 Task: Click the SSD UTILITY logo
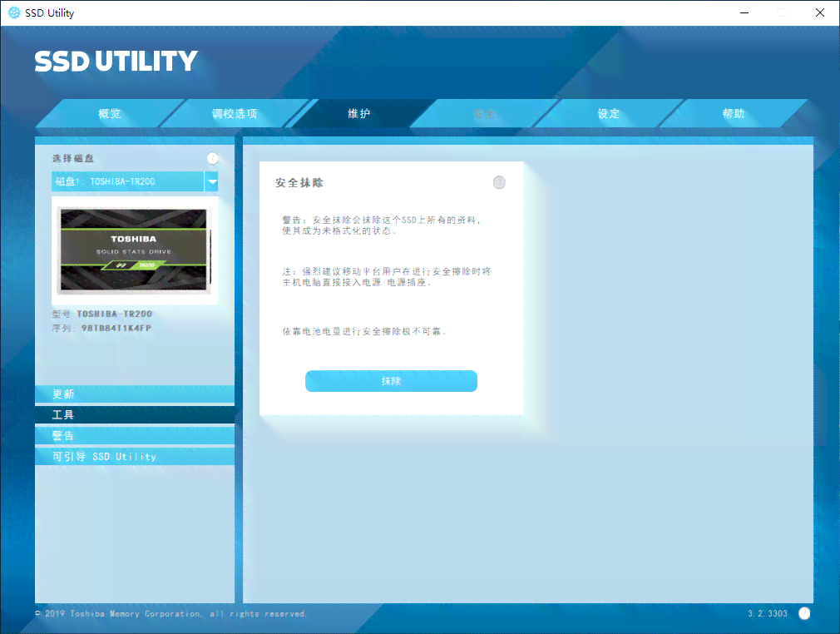116,61
